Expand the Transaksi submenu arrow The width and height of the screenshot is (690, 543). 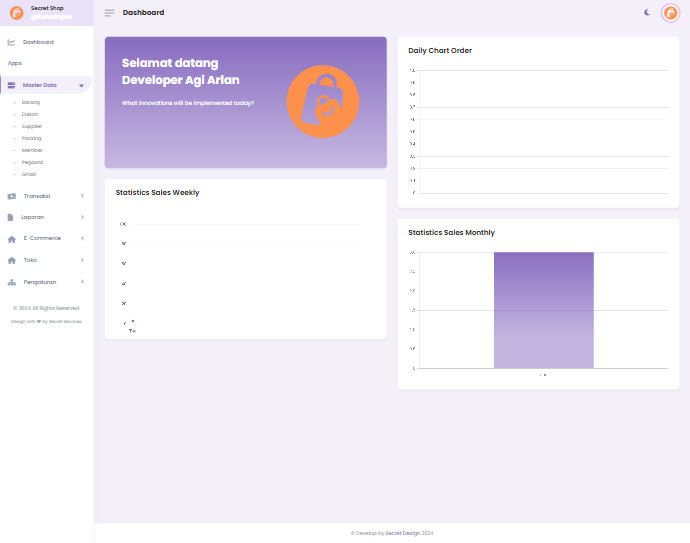82,196
